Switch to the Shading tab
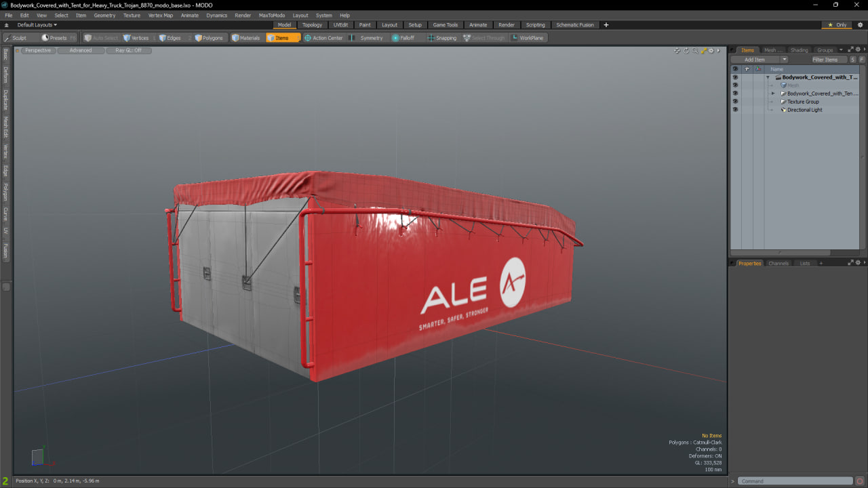Image resolution: width=868 pixels, height=488 pixels. [x=800, y=50]
